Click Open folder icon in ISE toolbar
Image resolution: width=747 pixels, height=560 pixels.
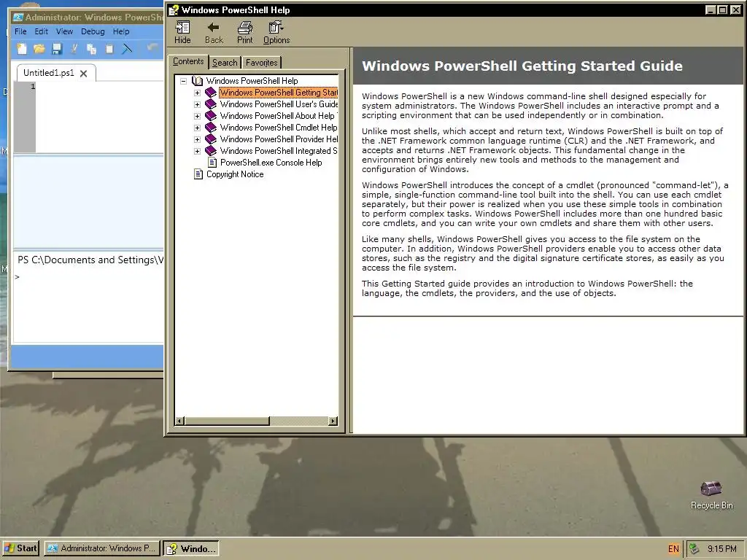pos(39,49)
